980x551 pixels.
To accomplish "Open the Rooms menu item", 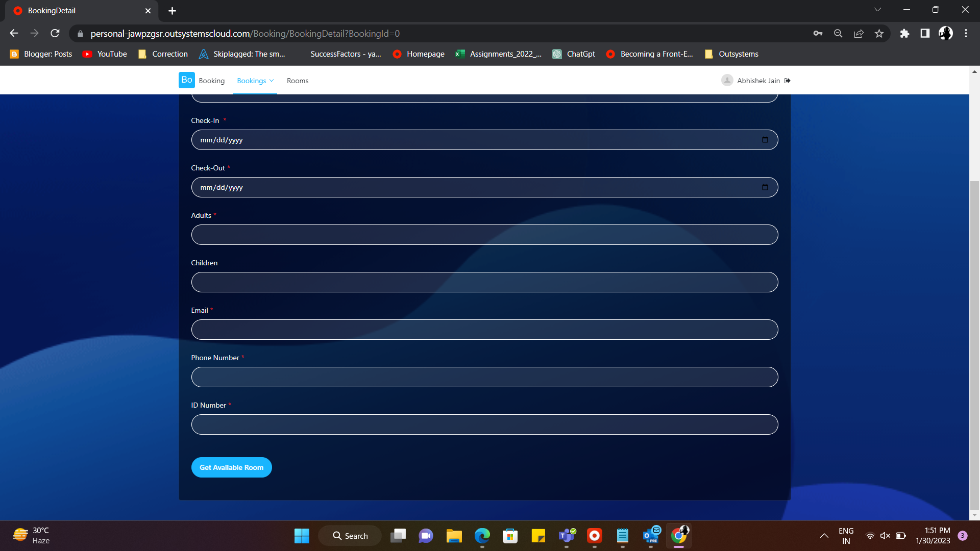I will click(297, 81).
